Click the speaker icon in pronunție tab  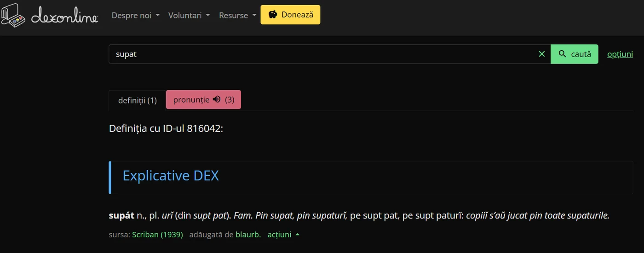(x=217, y=99)
